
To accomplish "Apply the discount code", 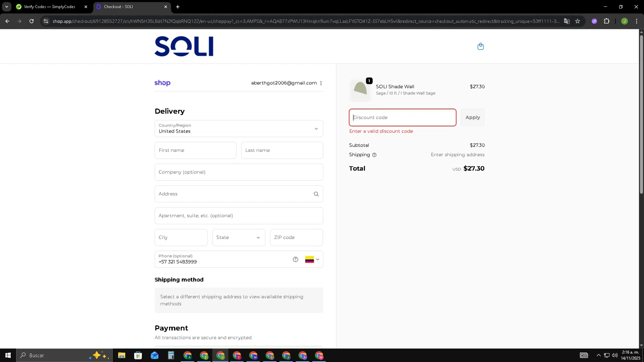I will coord(473,118).
